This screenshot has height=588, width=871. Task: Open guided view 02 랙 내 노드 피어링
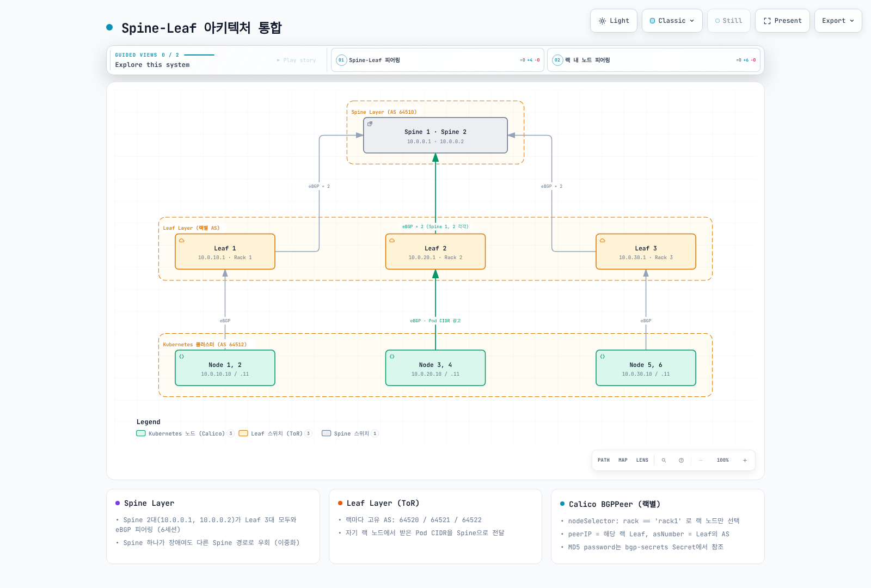(653, 60)
